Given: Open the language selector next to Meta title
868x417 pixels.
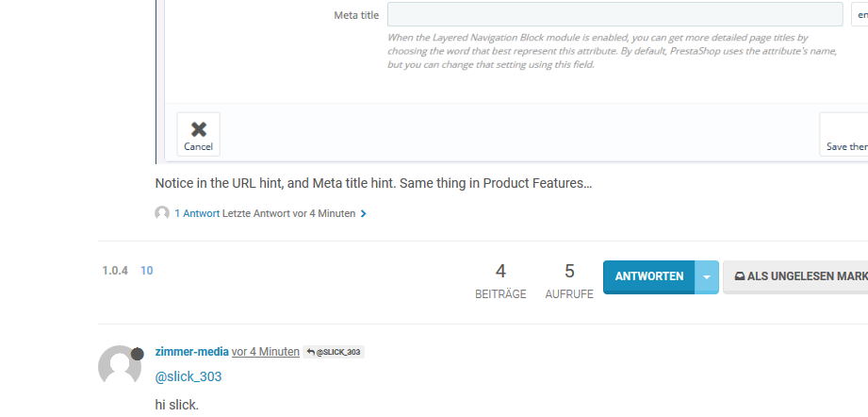Looking at the screenshot, I should [x=860, y=15].
